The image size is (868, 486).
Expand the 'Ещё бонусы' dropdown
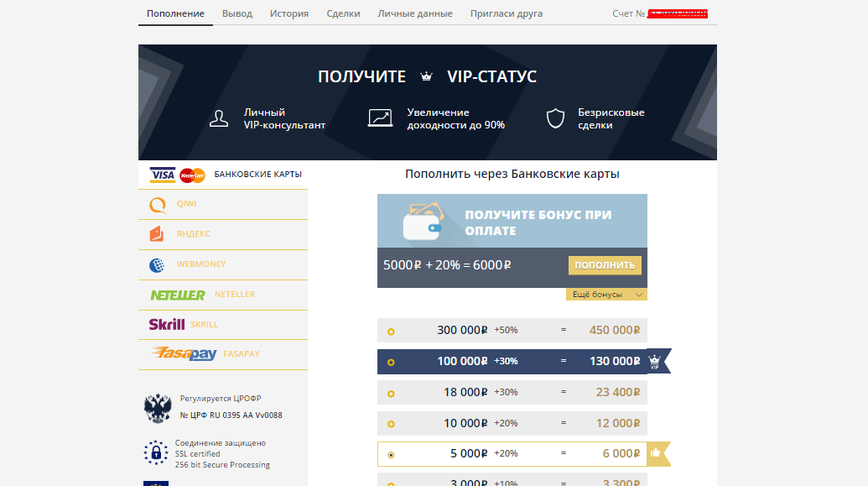(606, 295)
